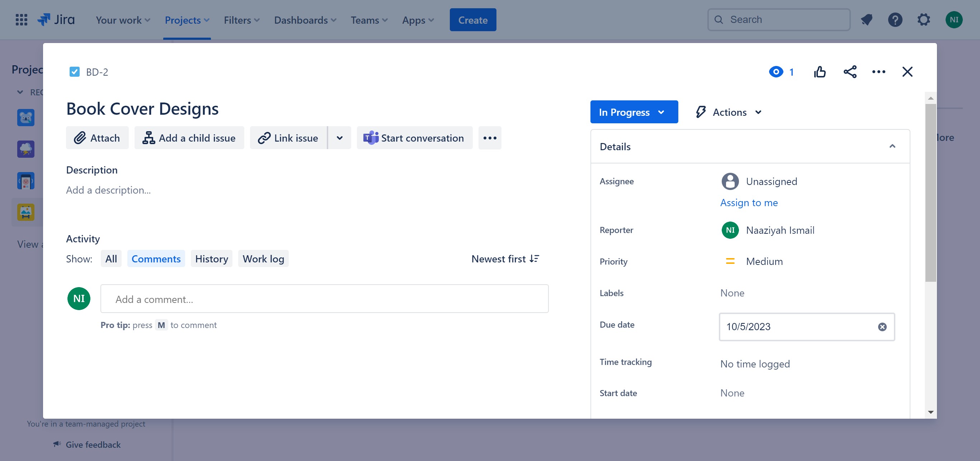Click the Link issue button
Viewport: 980px width, 461px height.
tap(288, 138)
